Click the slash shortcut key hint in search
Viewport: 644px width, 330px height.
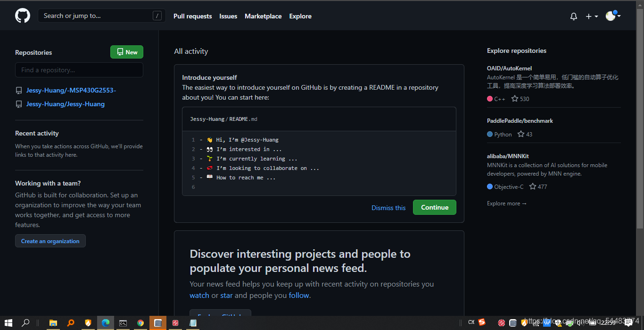(x=157, y=16)
